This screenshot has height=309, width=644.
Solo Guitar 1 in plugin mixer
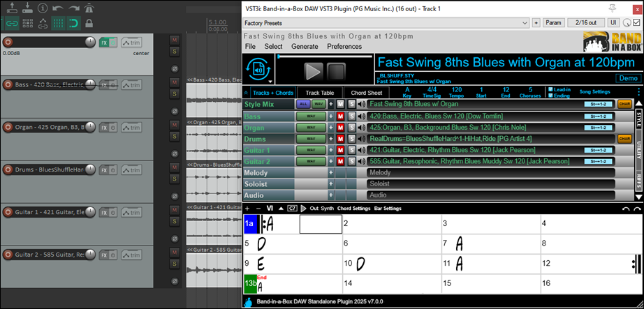pos(351,150)
